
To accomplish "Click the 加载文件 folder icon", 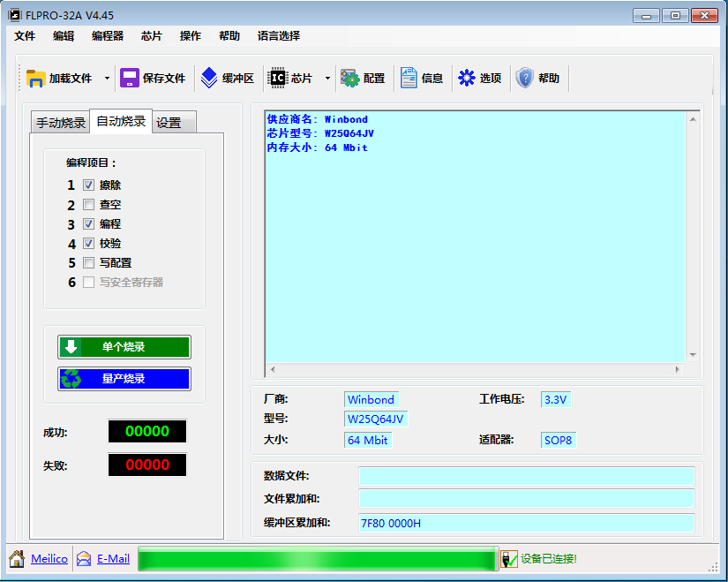I will [x=36, y=78].
